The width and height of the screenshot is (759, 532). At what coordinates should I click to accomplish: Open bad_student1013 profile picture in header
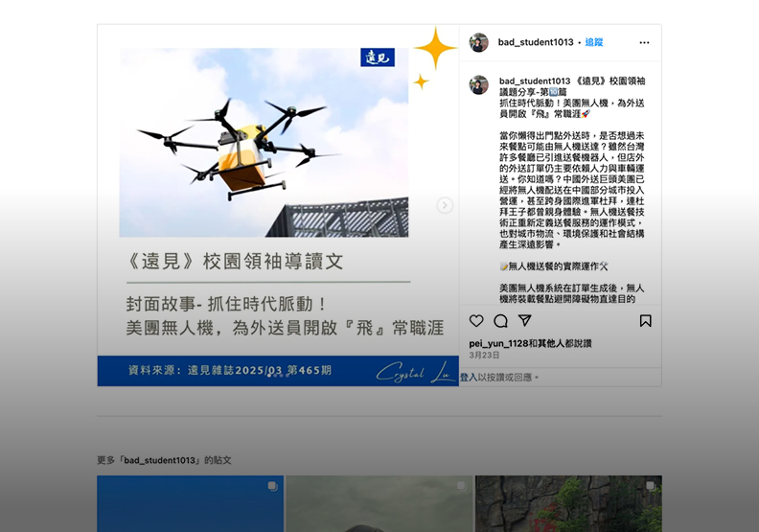point(478,42)
